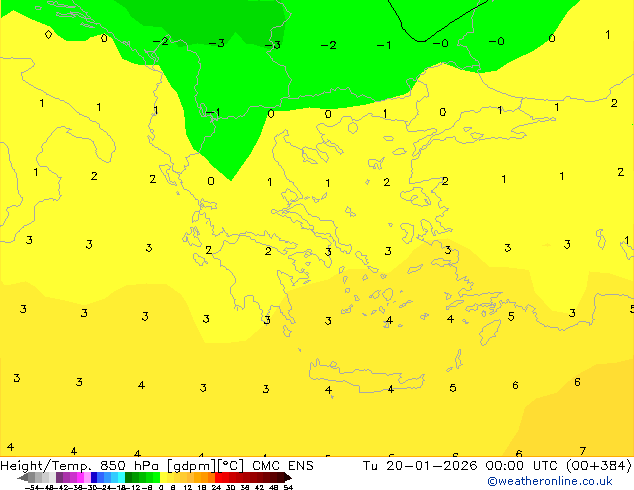Click the gray left arrow end of legend
The width and height of the screenshot is (634, 490).
click(23, 477)
